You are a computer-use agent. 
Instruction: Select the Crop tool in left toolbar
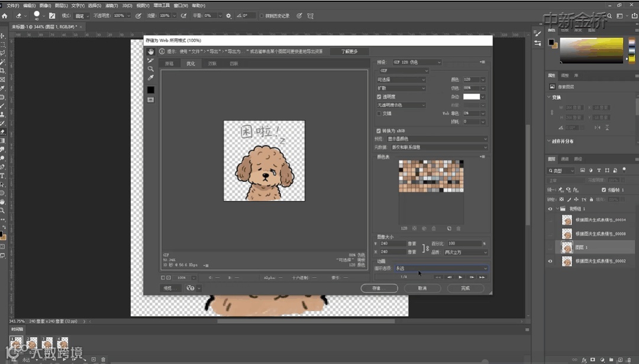click(2, 70)
